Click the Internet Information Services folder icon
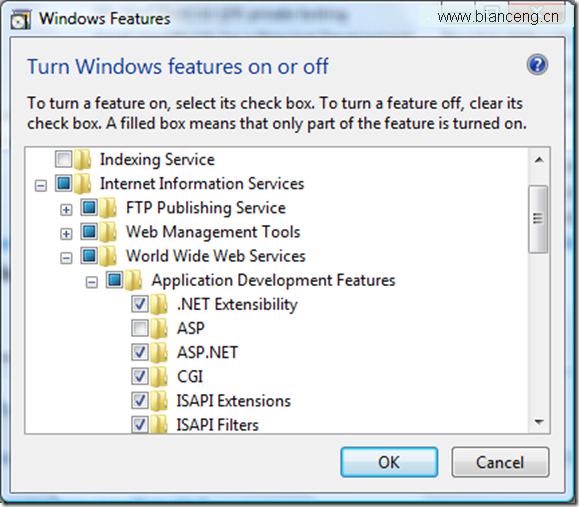Image resolution: width=579 pixels, height=507 pixels. [x=82, y=184]
